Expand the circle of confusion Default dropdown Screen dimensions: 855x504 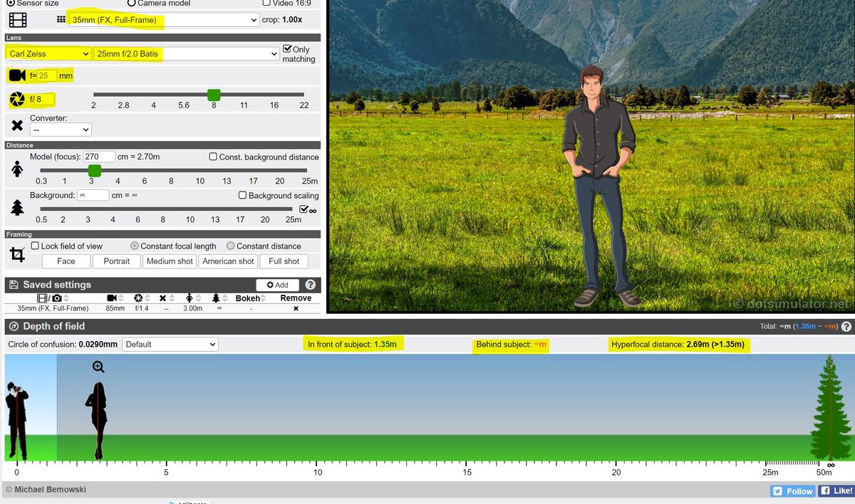pos(170,344)
